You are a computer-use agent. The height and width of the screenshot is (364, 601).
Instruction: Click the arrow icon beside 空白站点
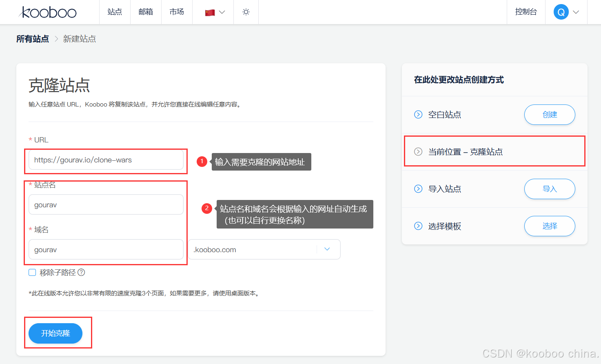click(x=418, y=115)
